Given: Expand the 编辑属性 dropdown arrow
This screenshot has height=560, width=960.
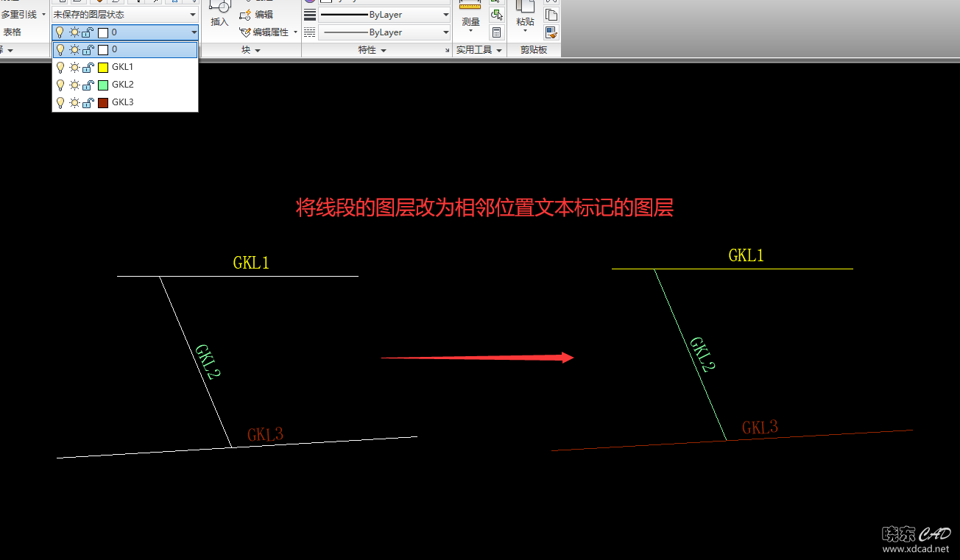Looking at the screenshot, I should point(295,32).
